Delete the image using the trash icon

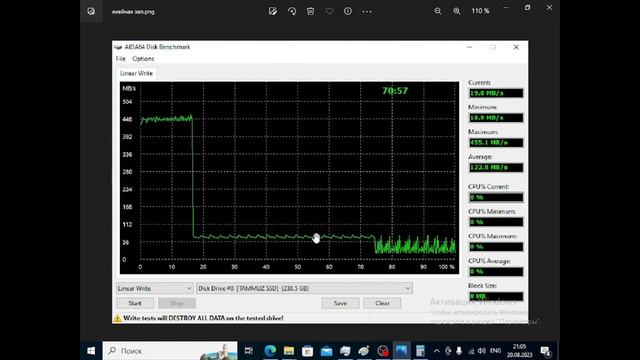pos(311,11)
